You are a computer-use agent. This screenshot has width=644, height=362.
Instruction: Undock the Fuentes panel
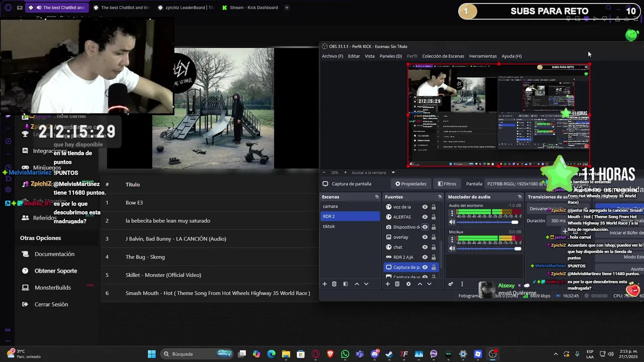coord(440,197)
